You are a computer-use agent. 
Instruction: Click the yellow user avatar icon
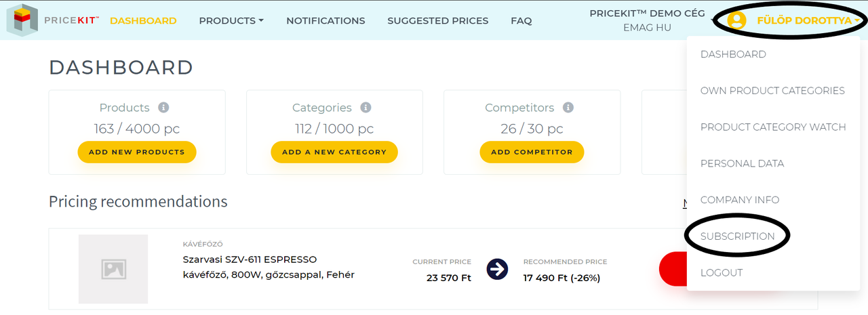[736, 20]
